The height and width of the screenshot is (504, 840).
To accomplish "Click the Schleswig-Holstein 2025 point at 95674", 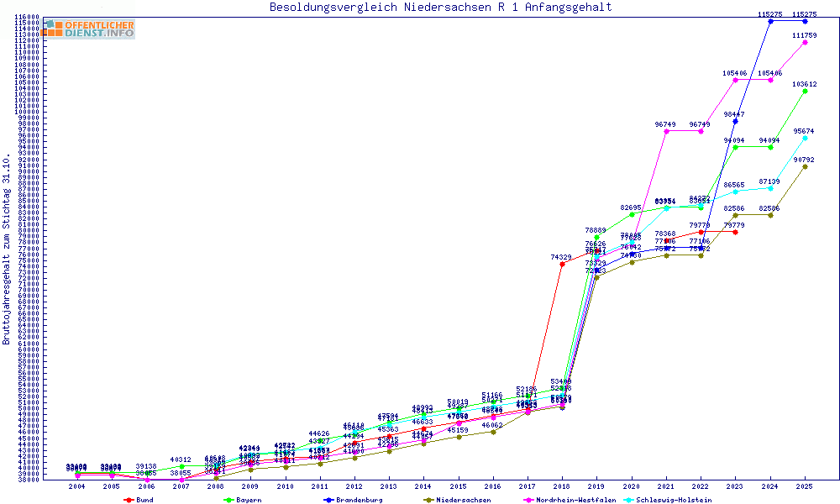I will [806, 138].
